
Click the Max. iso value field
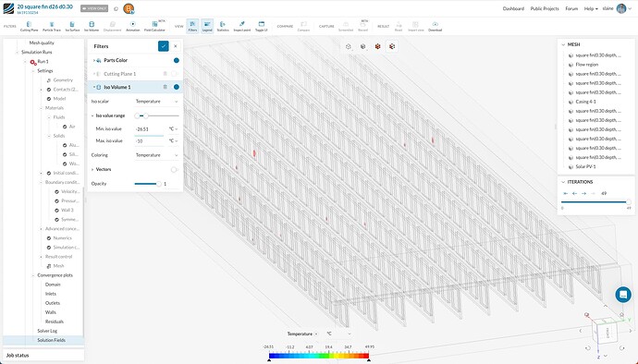149,140
